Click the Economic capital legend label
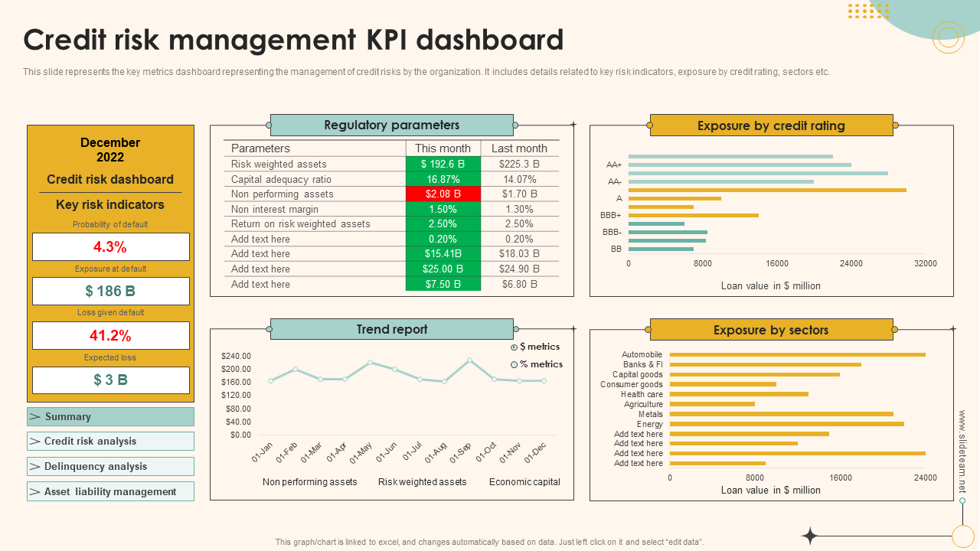This screenshot has height=551, width=980. (524, 482)
